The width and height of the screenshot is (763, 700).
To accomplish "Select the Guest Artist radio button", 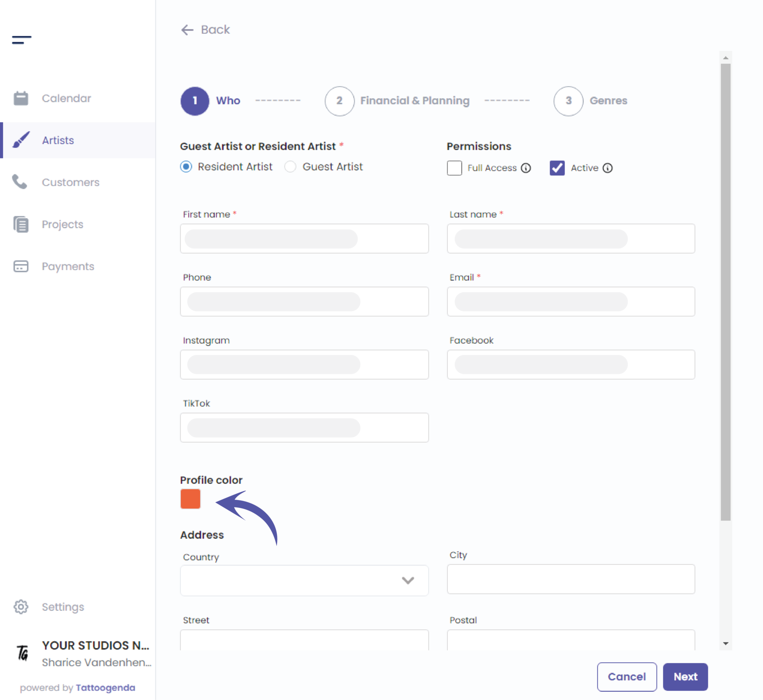I will pos(290,167).
